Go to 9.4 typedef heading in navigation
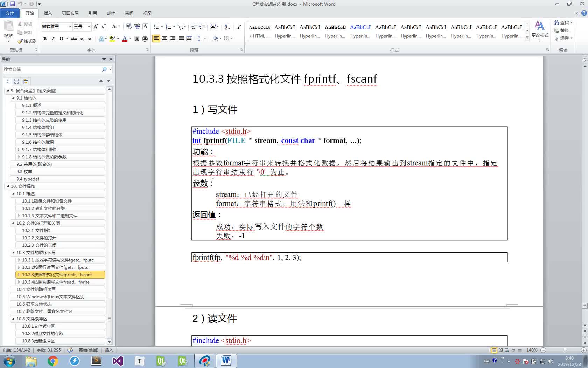This screenshot has height=368, width=588. pos(57,179)
